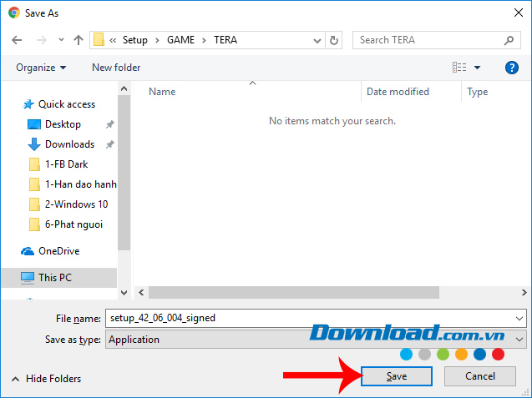Screen dimensions: 532x398
Task: Click the horizontal scrollbar right arrow
Action: (524, 292)
